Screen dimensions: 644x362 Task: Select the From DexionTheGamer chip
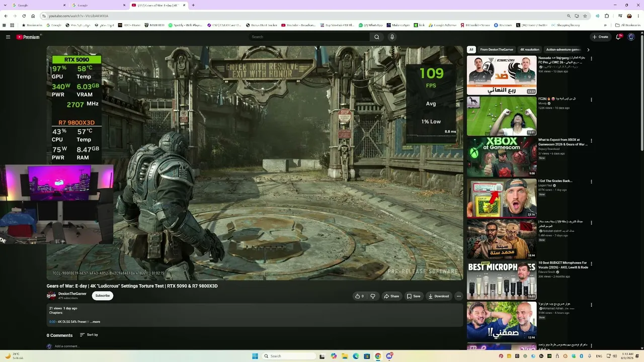496,50
